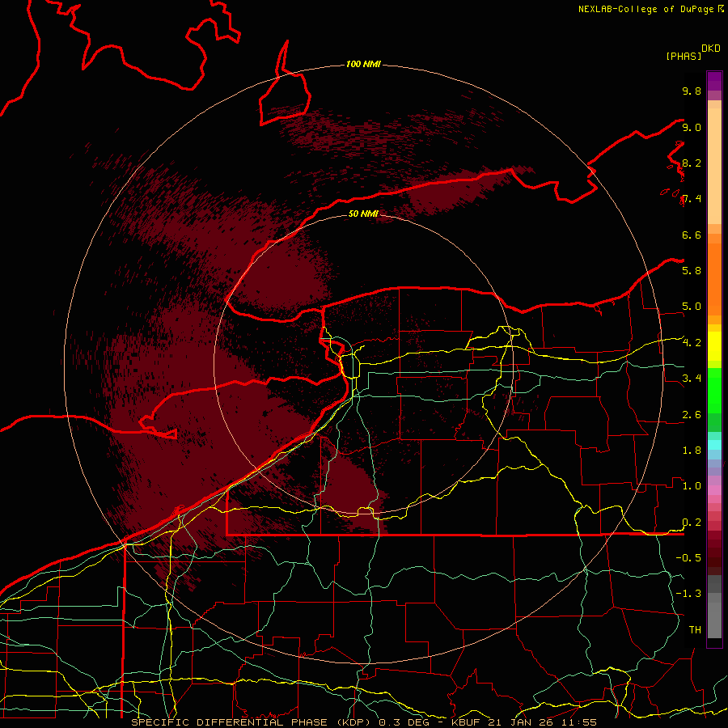This screenshot has height=728, width=728.
Task: Click the NEXLAB-College of DuPage watermark text
Action: (x=650, y=9)
